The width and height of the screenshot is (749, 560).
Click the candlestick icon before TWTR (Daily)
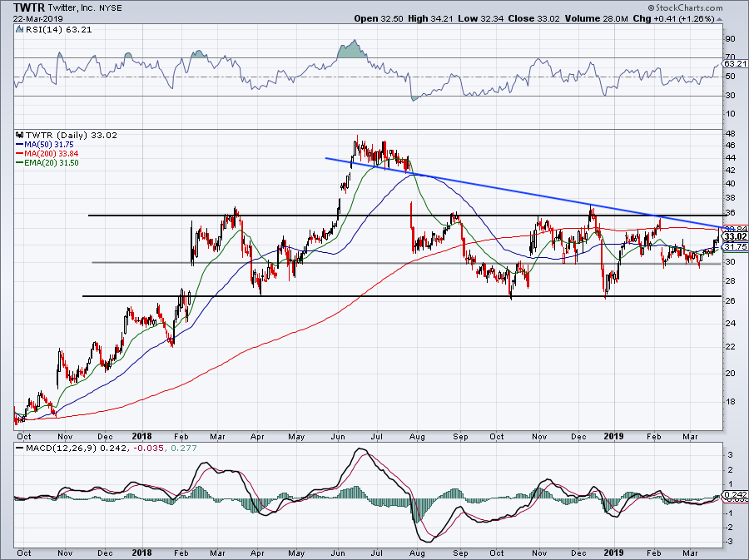point(19,135)
